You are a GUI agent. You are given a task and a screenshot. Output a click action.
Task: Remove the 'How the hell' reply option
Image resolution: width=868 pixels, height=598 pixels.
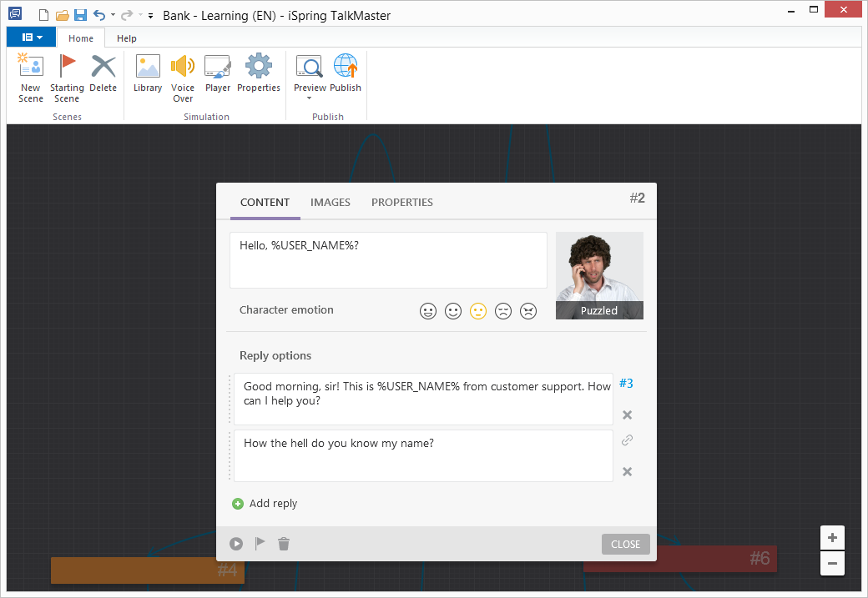coord(627,472)
